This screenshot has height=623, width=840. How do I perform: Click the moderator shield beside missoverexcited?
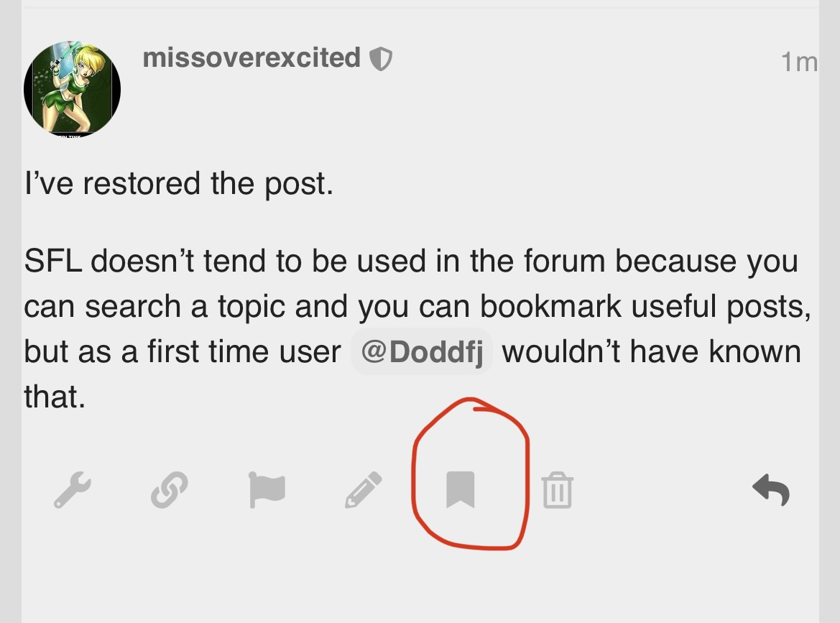click(381, 58)
